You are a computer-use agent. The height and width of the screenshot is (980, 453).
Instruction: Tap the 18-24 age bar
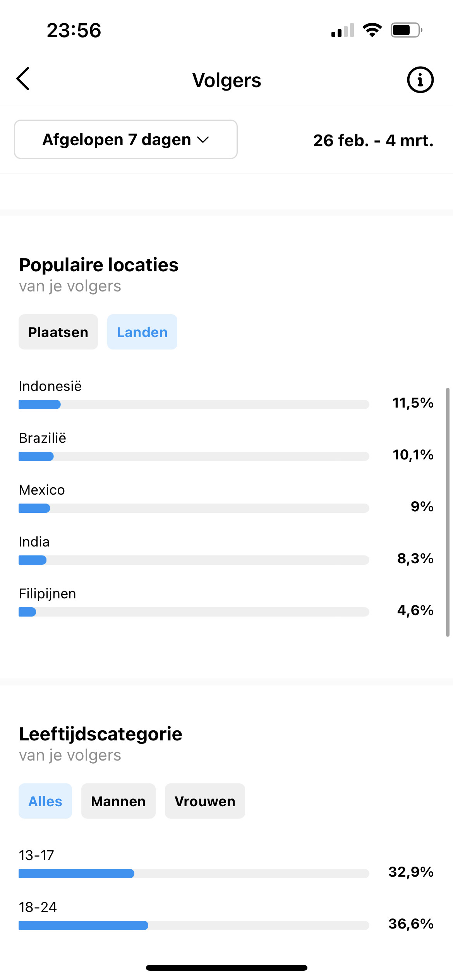coord(194,925)
